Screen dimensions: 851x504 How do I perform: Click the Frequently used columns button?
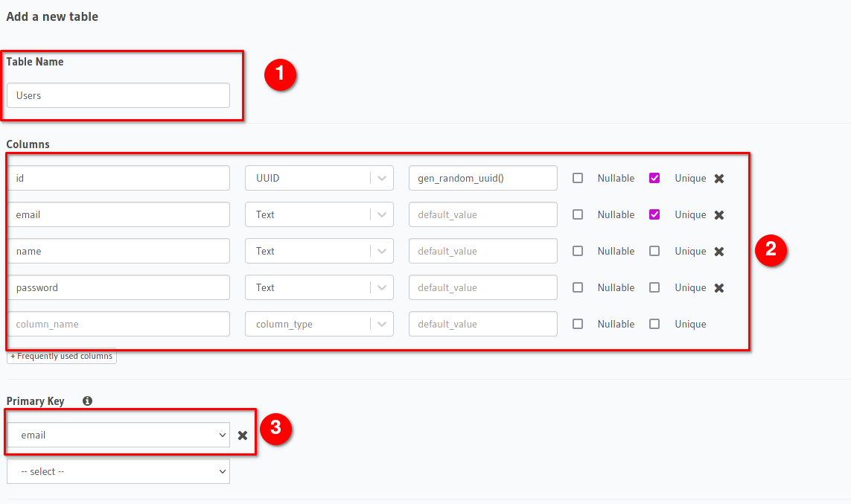(x=62, y=357)
